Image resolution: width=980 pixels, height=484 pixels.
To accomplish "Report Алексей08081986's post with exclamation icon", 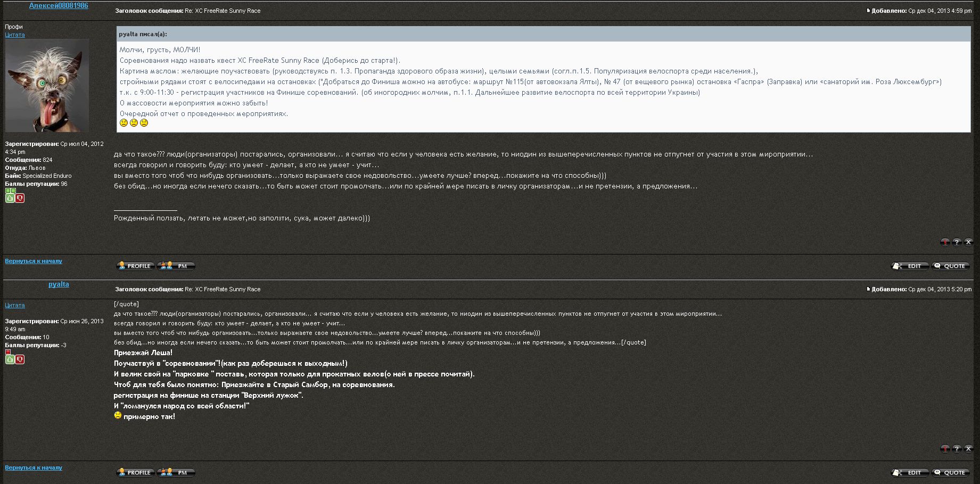I will click(945, 242).
